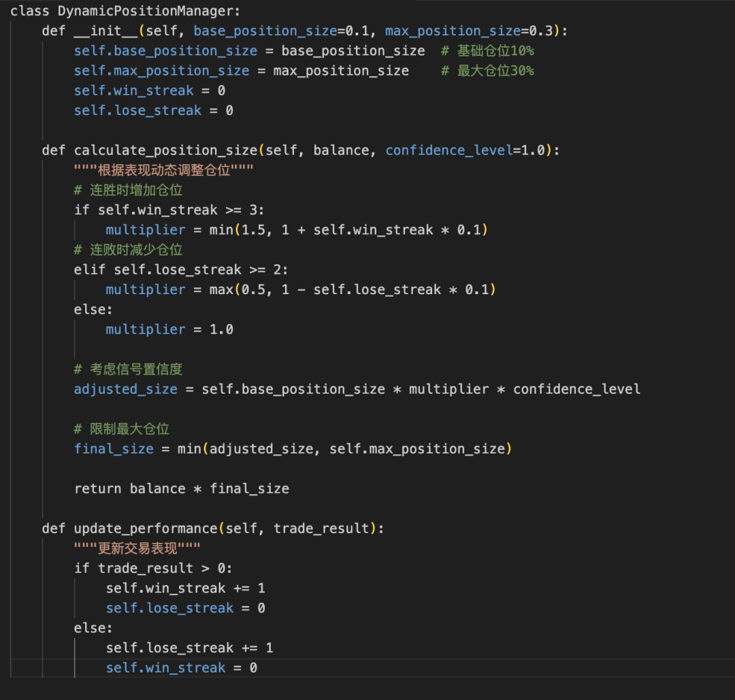The height and width of the screenshot is (700, 735).
Task: Click the comment 限制最大仓位
Action: coord(121,429)
